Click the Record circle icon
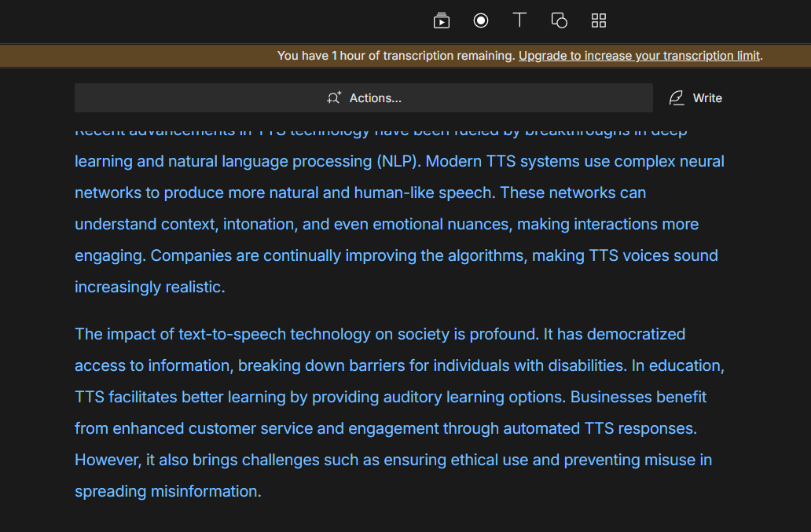This screenshot has width=811, height=532. click(481, 20)
